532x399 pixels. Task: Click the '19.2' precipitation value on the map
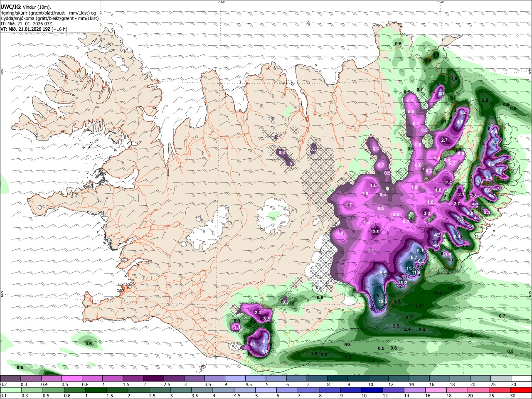tap(383, 301)
